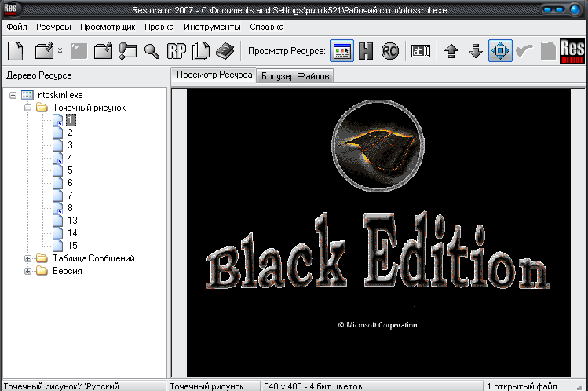Click the RC view mode icon
This screenshot has height=391, width=588.
(x=390, y=51)
